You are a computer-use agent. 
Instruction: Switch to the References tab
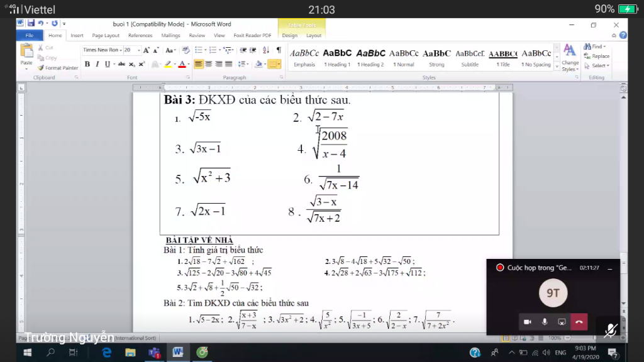click(x=140, y=35)
